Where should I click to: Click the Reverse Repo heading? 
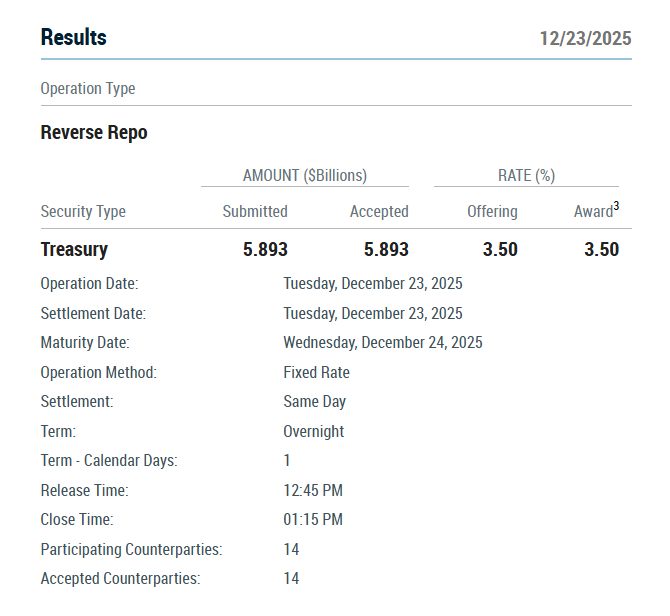(94, 132)
